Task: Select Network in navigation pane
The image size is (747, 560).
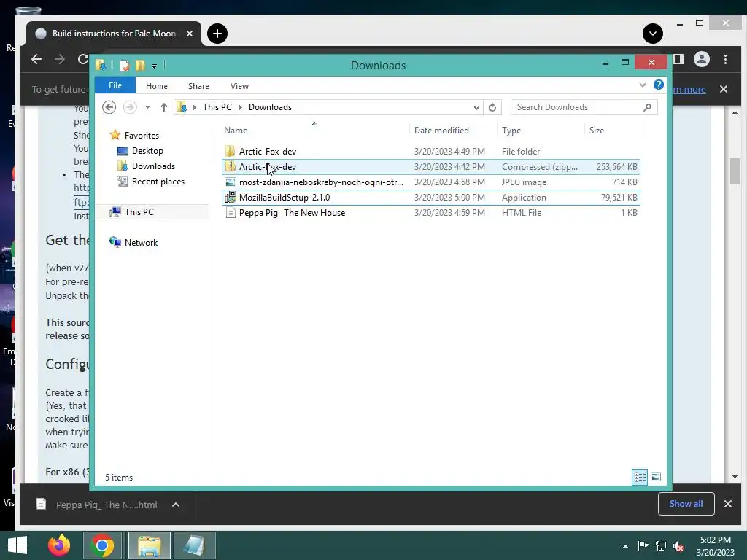Action: pyautogui.click(x=141, y=242)
